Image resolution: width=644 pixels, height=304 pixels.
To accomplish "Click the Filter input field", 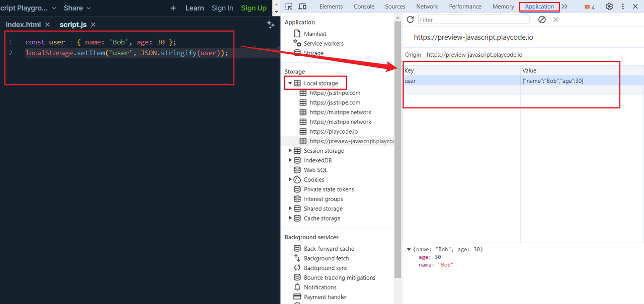I will 473,20.
